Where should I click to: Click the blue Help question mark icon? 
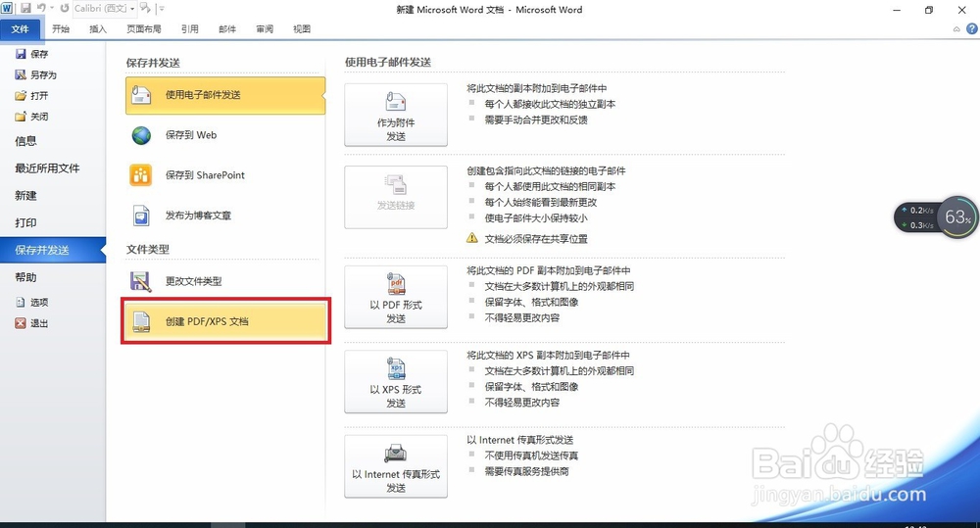click(x=972, y=28)
